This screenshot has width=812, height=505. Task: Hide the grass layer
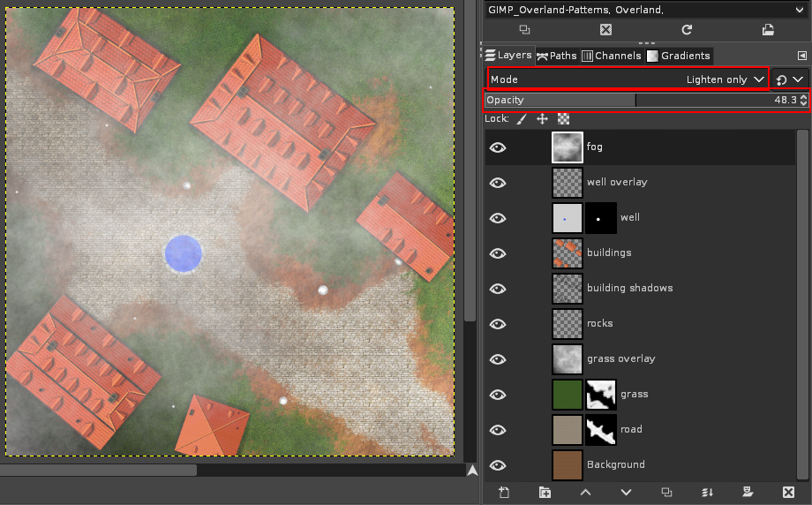498,395
